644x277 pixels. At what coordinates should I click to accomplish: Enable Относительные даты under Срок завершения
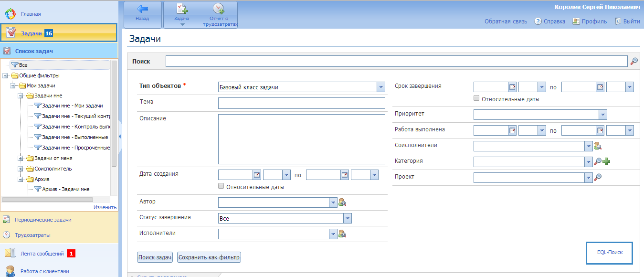tap(476, 98)
